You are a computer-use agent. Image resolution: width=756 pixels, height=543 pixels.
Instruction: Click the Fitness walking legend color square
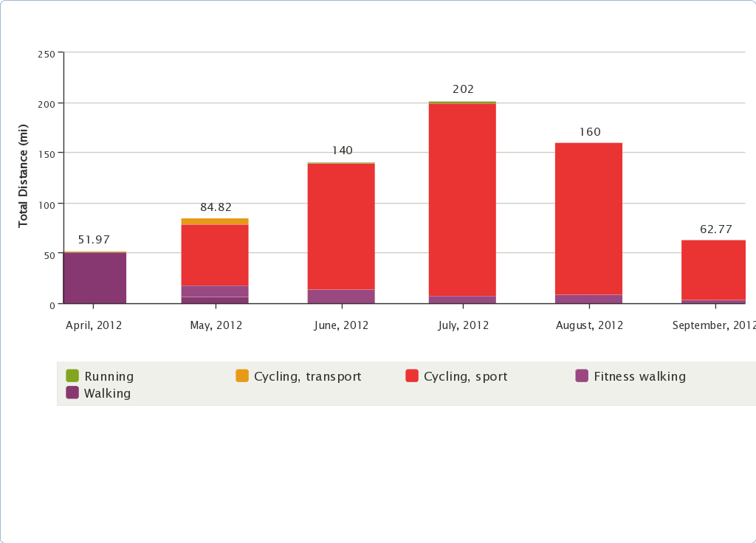coord(582,376)
